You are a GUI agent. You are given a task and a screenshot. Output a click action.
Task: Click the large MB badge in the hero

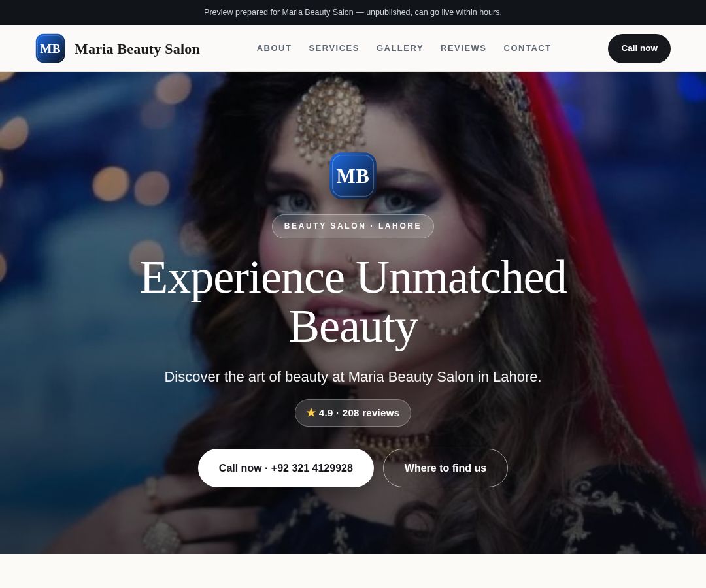[x=352, y=176]
